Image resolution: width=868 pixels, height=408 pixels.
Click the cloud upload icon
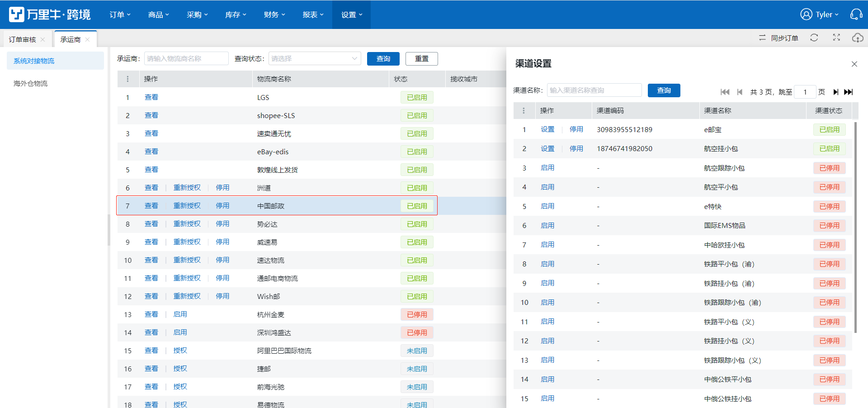(858, 38)
